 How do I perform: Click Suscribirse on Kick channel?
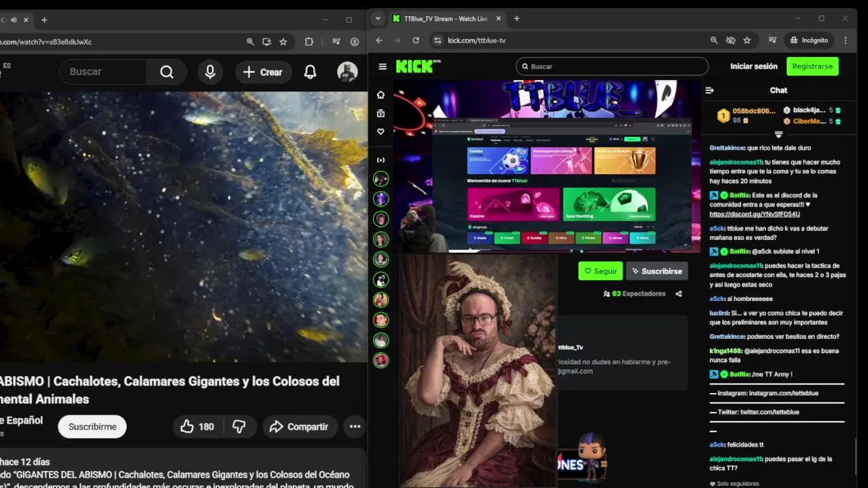pos(656,271)
